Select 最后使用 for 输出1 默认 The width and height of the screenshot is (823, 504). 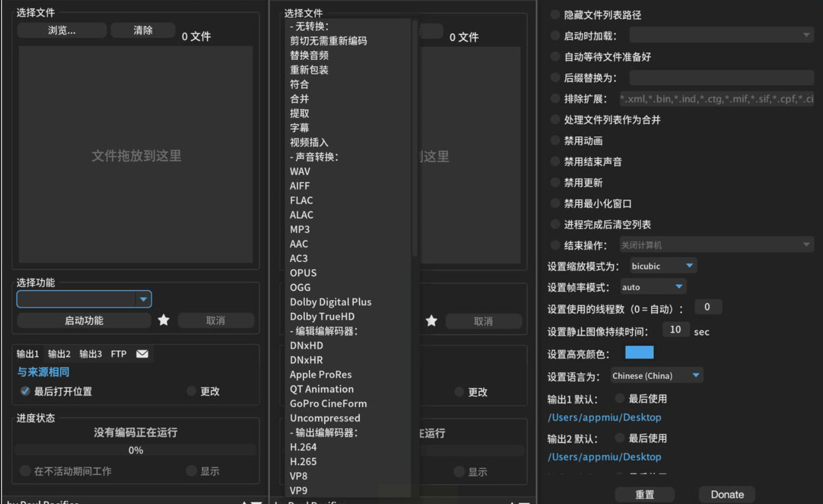pyautogui.click(x=620, y=398)
